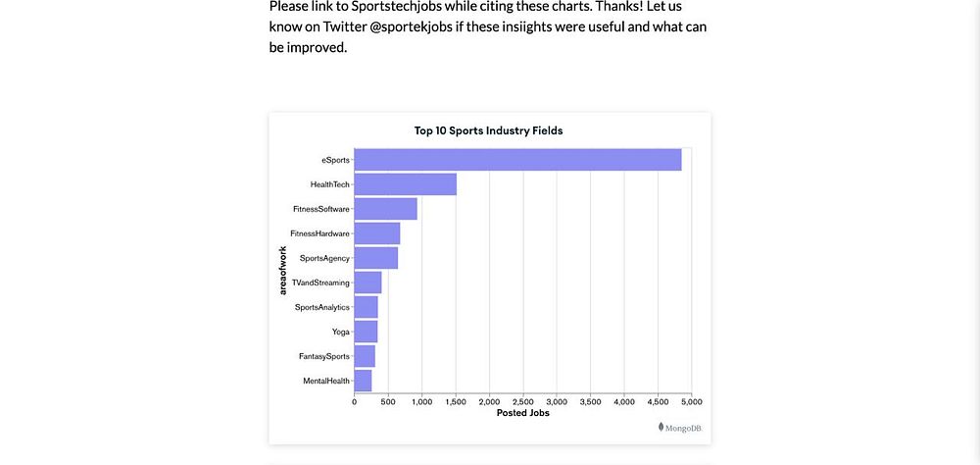Click the SportsAgency bar
This screenshot has width=980, height=465.
point(375,258)
